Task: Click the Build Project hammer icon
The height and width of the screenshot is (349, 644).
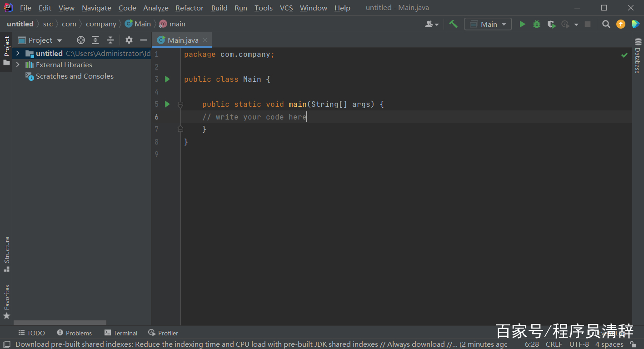Action: coord(453,24)
